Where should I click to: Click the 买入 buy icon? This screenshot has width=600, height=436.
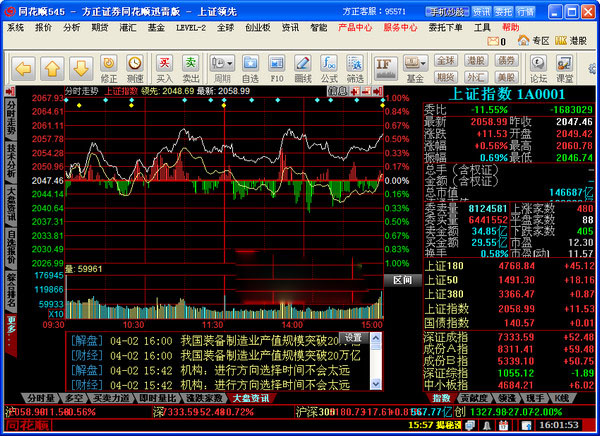(x=165, y=69)
